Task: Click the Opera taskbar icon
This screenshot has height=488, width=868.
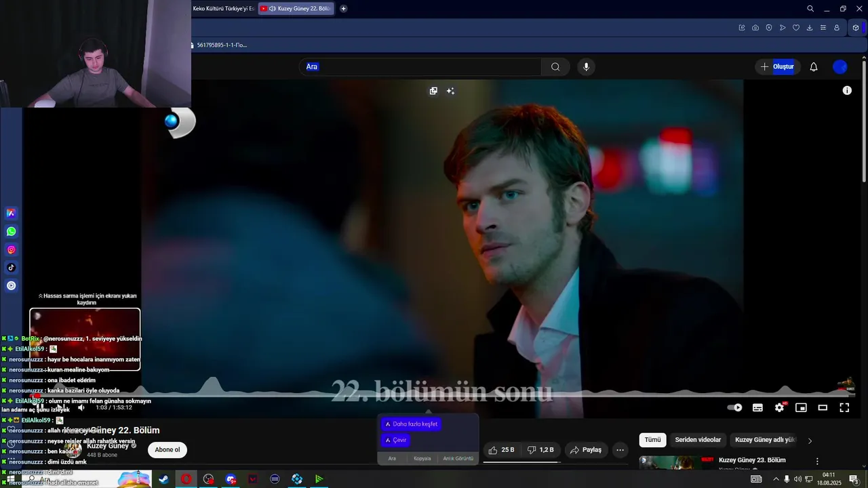Action: 186,479
